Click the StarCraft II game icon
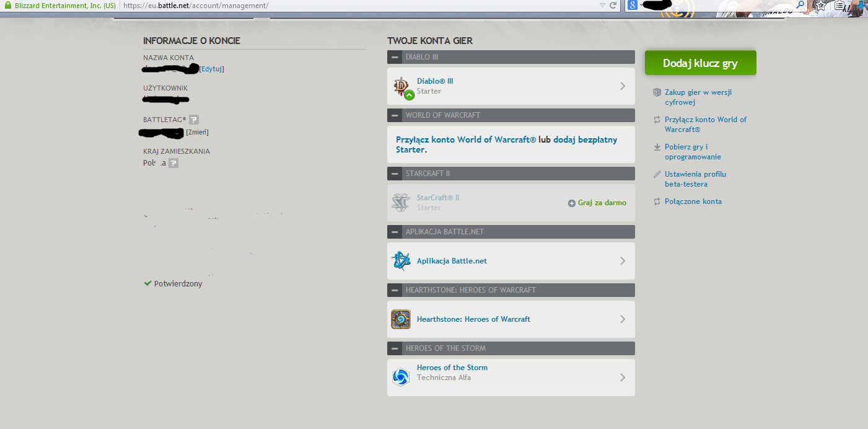Viewport: 868px width, 429px height. (x=401, y=203)
